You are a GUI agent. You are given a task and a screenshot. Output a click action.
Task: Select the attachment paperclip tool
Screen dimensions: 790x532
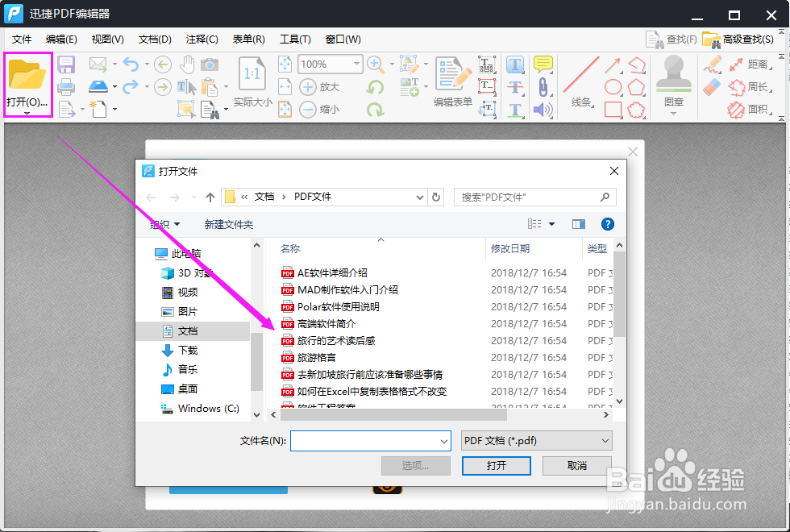(543, 87)
